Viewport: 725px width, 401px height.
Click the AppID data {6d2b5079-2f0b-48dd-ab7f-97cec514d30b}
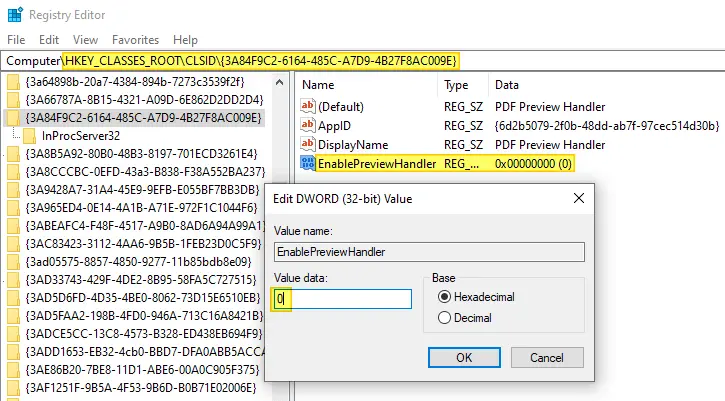pyautogui.click(x=607, y=126)
